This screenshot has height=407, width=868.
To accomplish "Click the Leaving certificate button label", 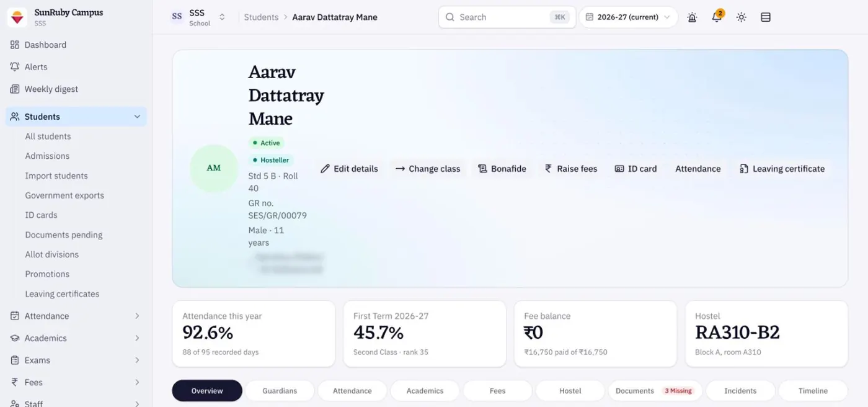I will (x=789, y=169).
